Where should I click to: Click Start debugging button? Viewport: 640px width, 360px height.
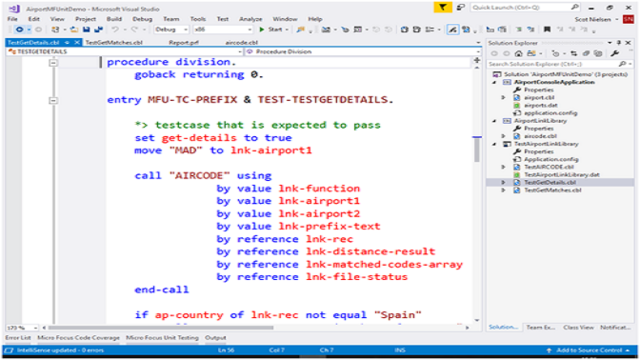271,29
